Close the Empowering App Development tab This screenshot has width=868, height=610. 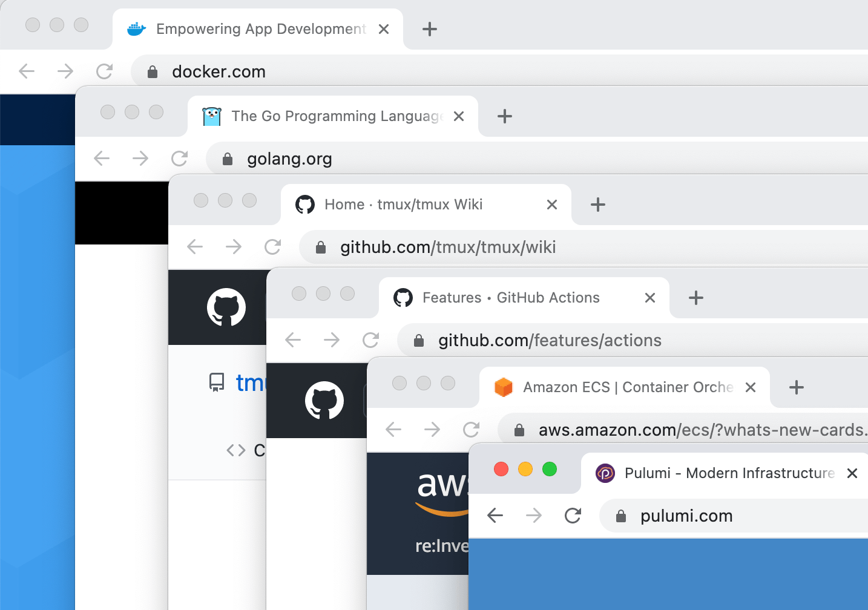pos(384,29)
